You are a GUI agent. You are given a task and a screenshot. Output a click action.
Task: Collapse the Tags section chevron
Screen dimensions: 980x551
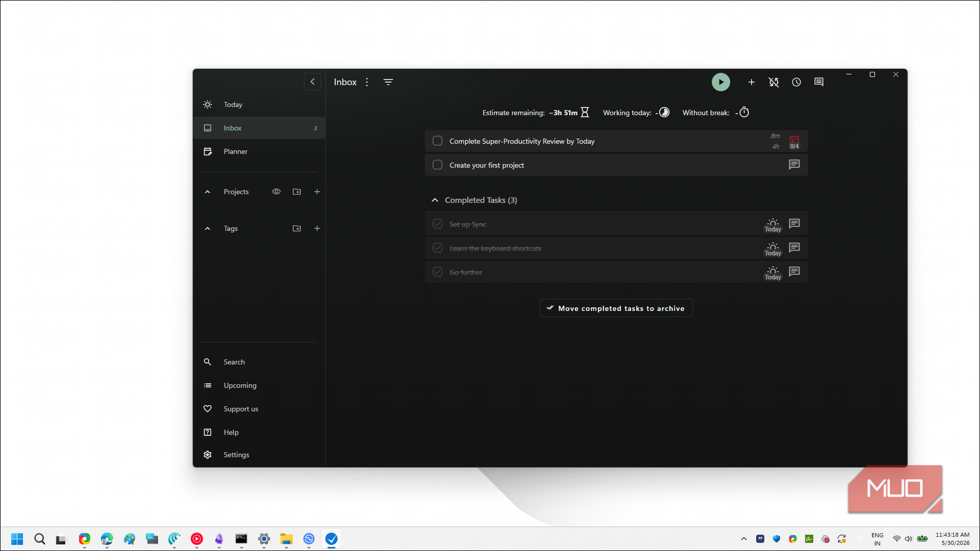pos(207,229)
